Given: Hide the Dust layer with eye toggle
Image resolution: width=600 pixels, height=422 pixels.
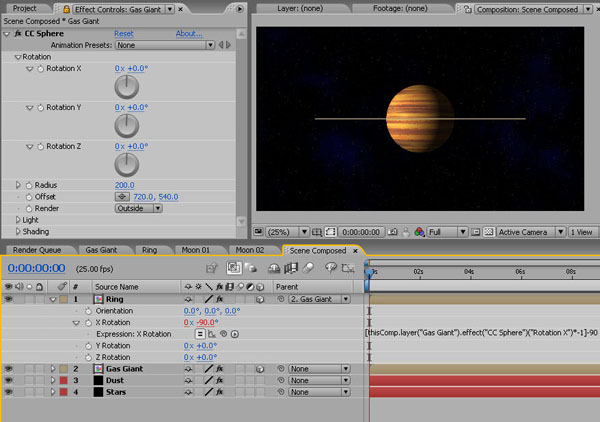Looking at the screenshot, I should tap(9, 381).
